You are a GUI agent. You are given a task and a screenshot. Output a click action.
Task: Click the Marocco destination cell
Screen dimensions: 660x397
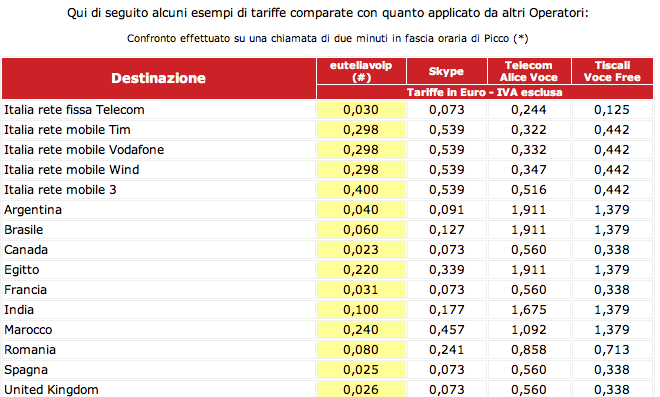(x=159, y=330)
